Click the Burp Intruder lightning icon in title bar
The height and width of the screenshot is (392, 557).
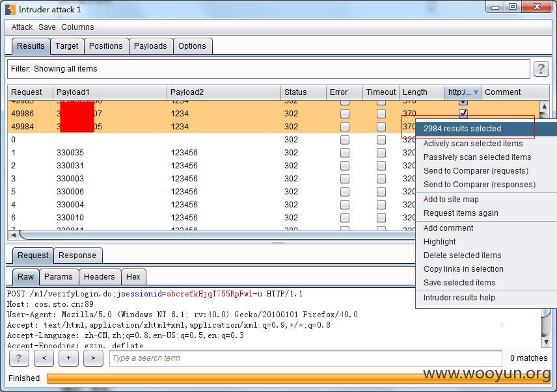coord(10,10)
